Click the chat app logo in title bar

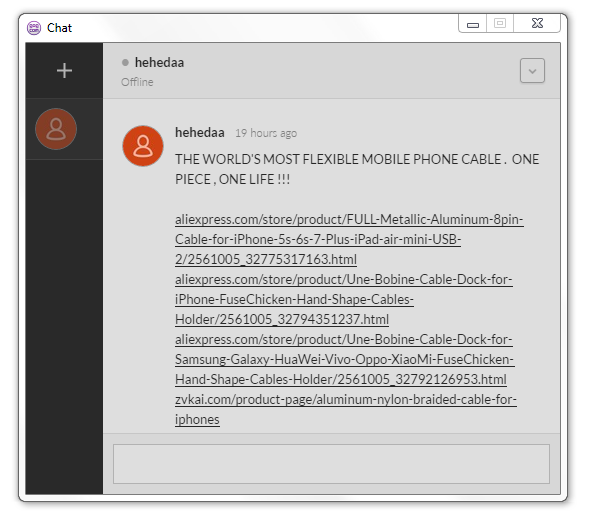(34, 28)
